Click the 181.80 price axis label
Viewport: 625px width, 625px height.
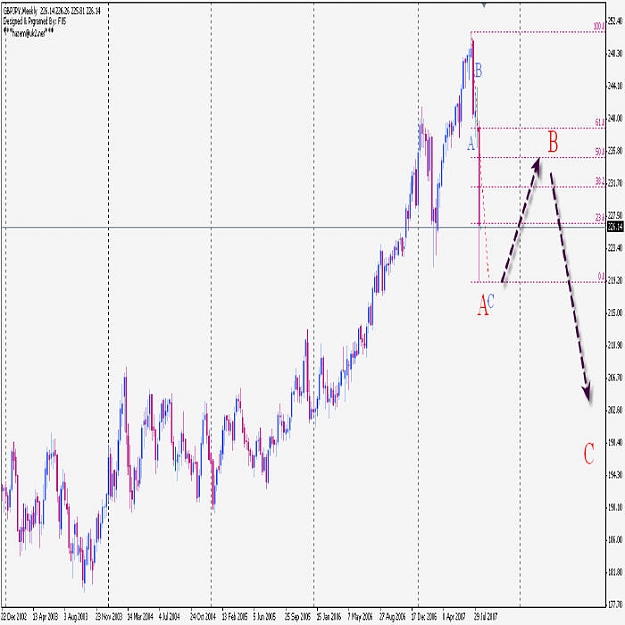point(615,572)
